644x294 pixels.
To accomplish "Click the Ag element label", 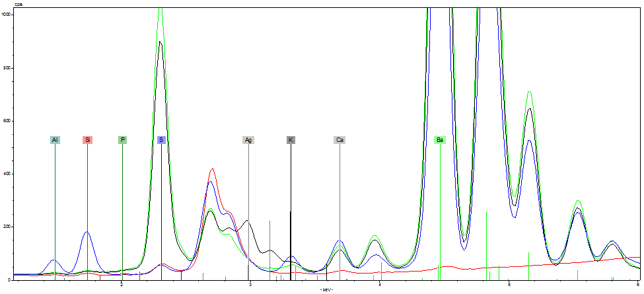I will tap(248, 140).
